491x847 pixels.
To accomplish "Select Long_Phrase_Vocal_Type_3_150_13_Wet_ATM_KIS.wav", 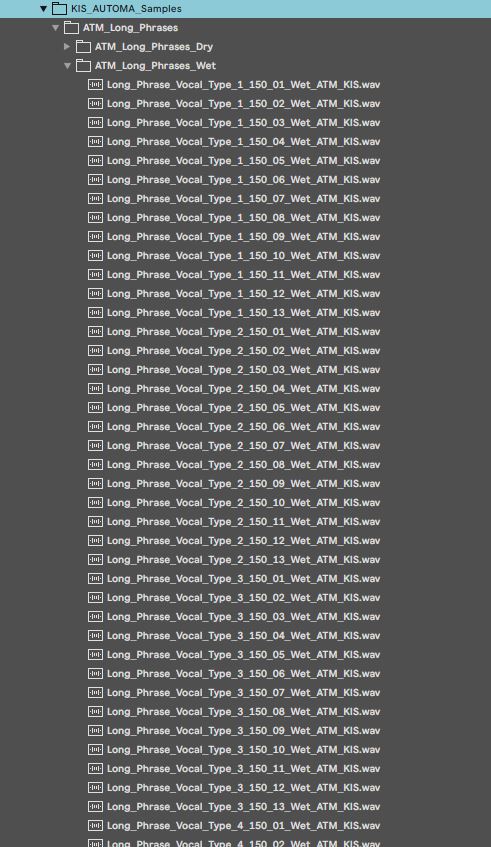I will click(x=244, y=806).
